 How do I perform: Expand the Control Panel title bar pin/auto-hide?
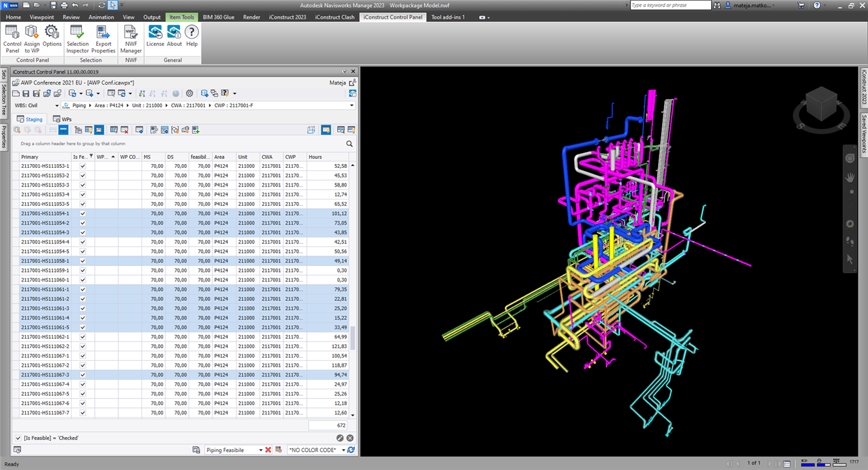point(344,72)
